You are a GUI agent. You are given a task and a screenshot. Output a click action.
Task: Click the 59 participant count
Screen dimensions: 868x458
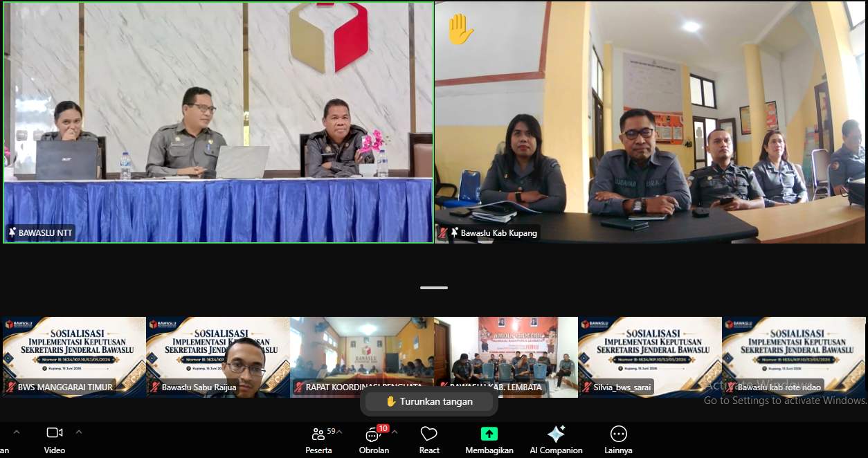pyautogui.click(x=331, y=431)
